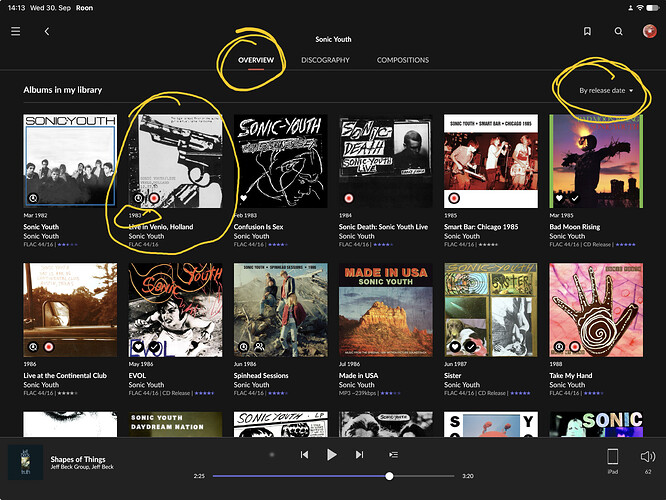Viewport: 666px width, 500px height.
Task: Skip to the next track
Action: [x=359, y=455]
